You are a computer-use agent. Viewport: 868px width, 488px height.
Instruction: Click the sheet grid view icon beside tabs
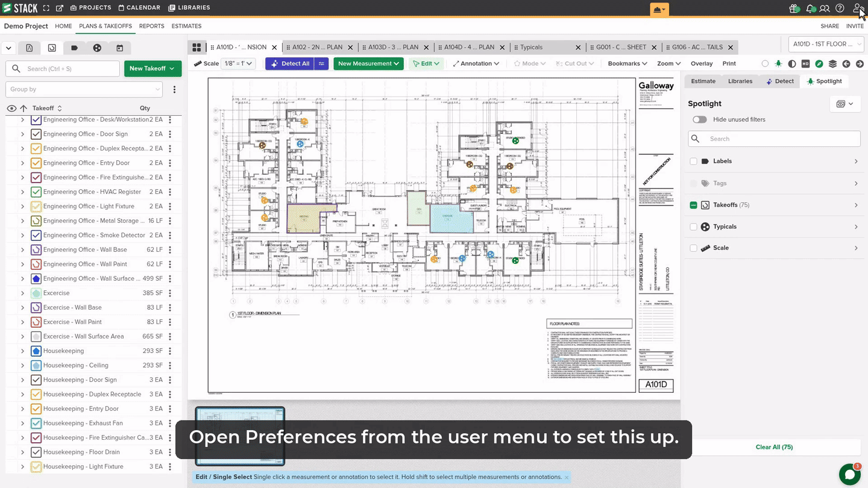(x=197, y=47)
